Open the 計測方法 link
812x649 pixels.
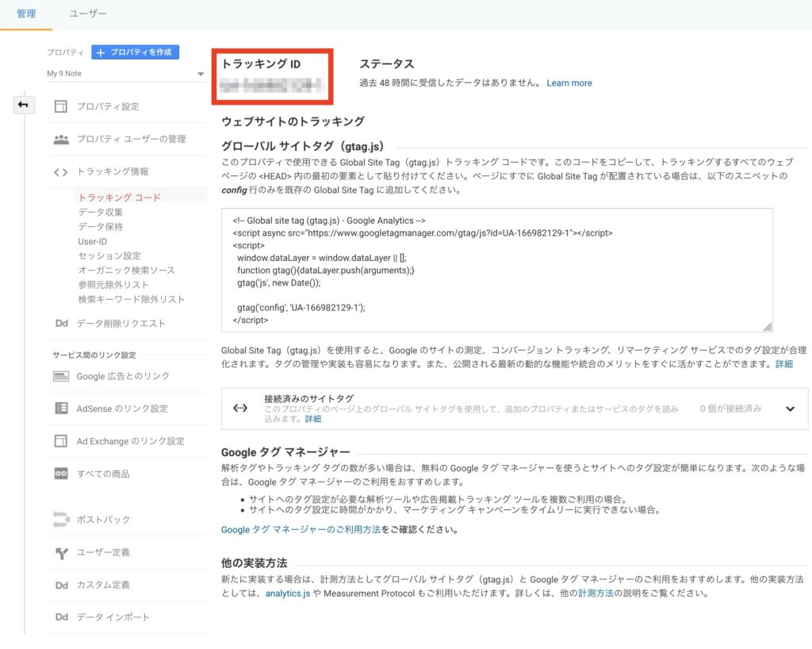[x=596, y=593]
